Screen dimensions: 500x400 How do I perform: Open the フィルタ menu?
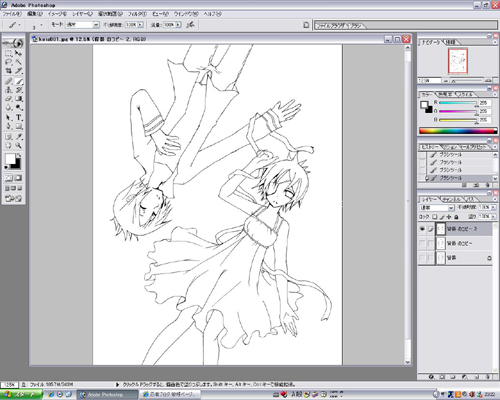tap(137, 14)
